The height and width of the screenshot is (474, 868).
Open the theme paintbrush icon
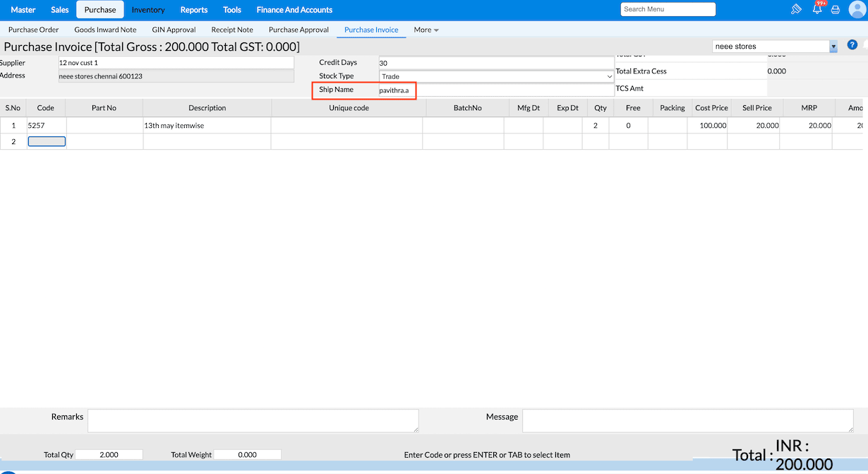point(796,10)
